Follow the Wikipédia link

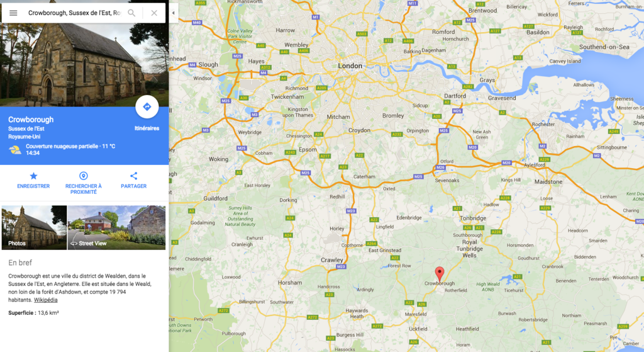coord(45,300)
